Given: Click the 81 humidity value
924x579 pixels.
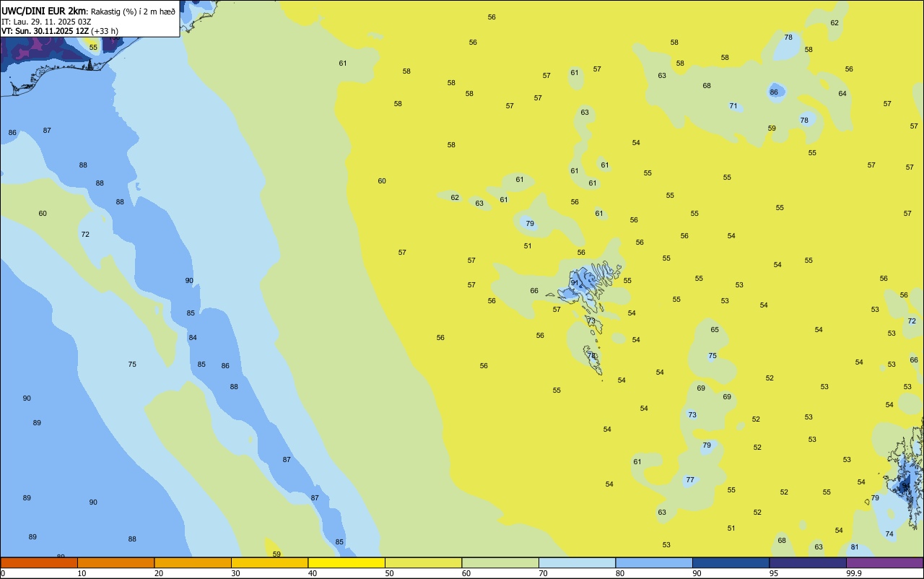Looking at the screenshot, I should (855, 547).
